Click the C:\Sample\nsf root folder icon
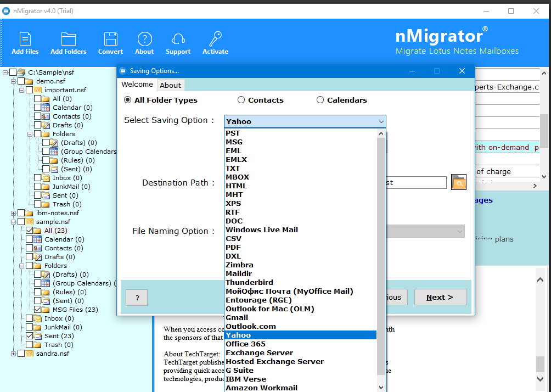The image size is (551, 392). pos(21,72)
